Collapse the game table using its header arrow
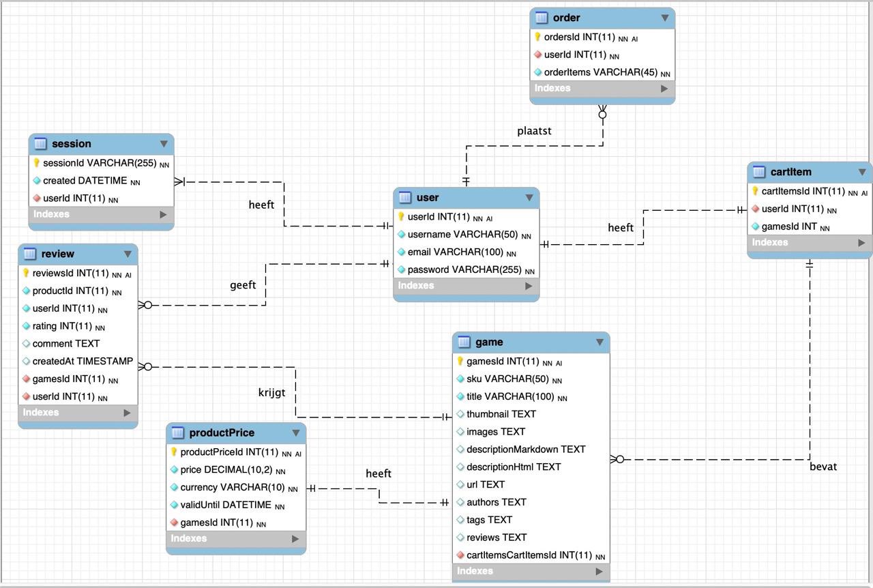 coord(600,342)
